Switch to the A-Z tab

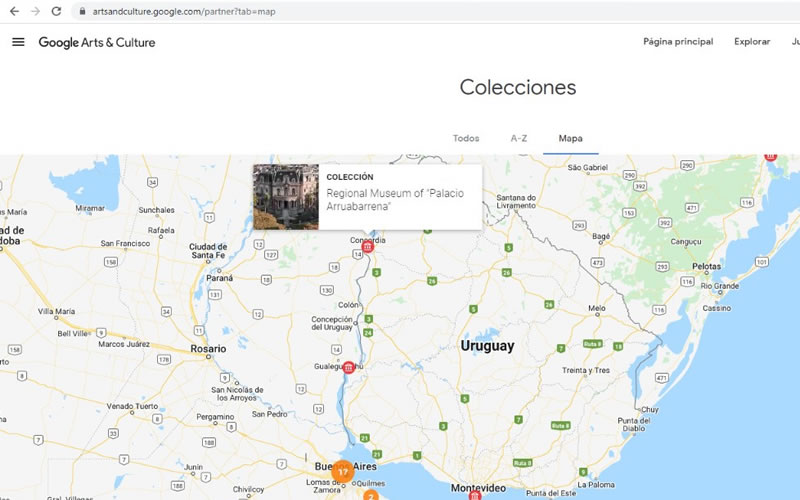pyautogui.click(x=519, y=138)
